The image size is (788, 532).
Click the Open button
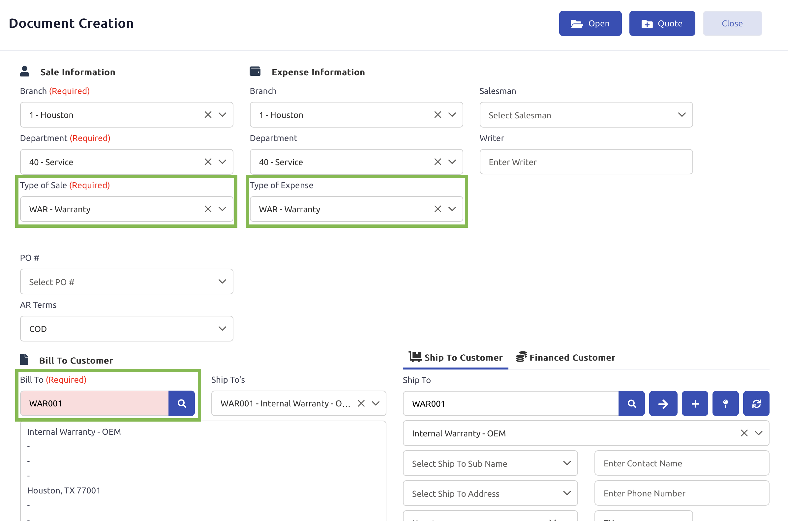tap(590, 23)
